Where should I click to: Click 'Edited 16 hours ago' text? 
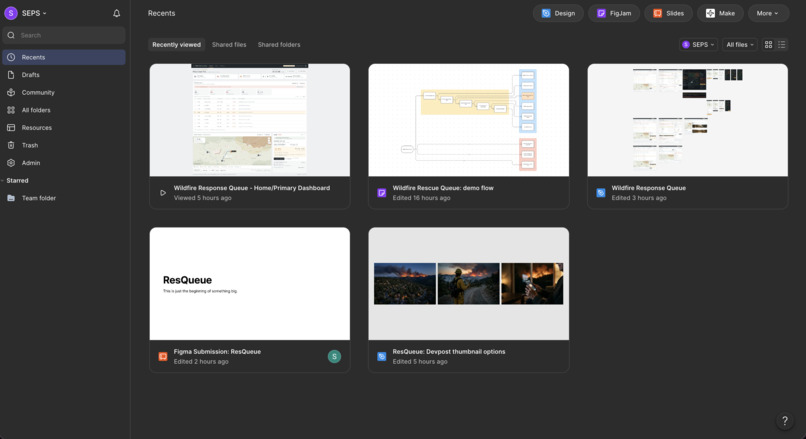coord(422,198)
